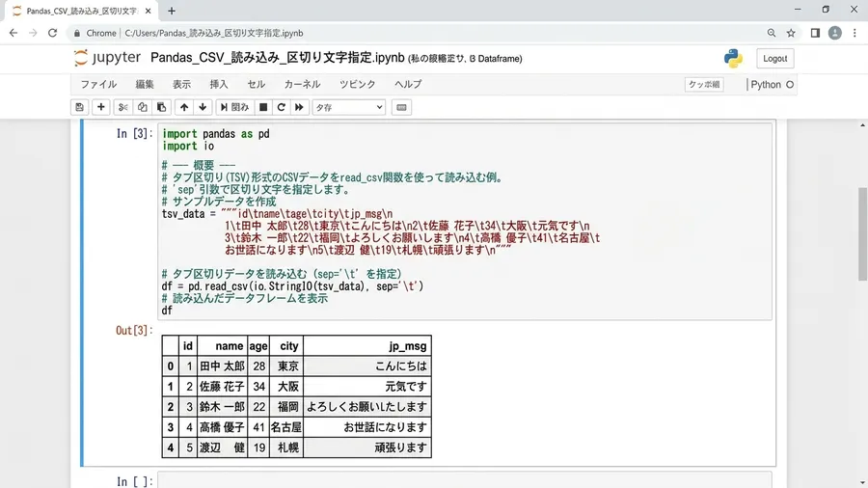Click the pd.read_csv code line

(292, 286)
